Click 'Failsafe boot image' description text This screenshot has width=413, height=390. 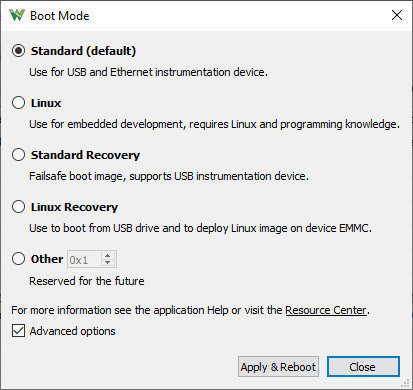click(169, 176)
